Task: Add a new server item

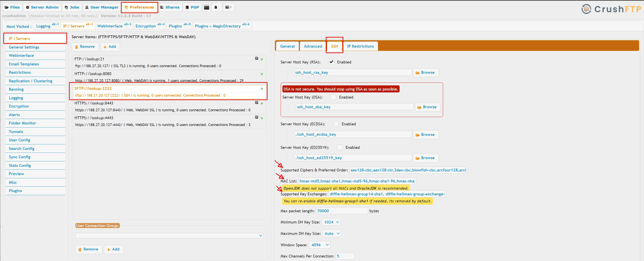Action: coord(110,47)
